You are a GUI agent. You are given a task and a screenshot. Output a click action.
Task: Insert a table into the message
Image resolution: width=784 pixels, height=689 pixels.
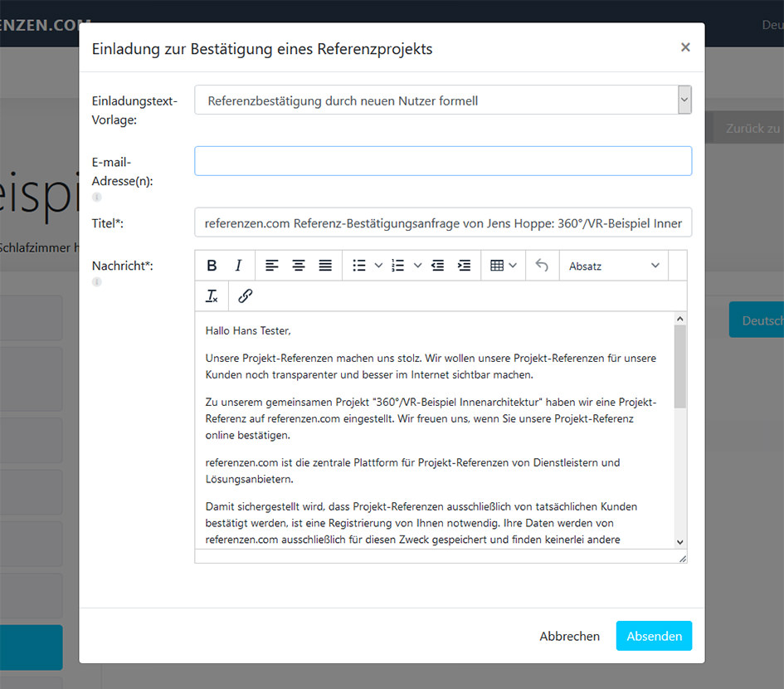point(497,265)
